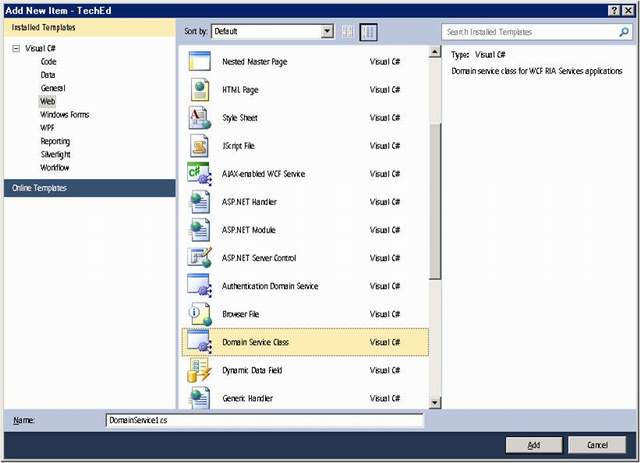Select the Authentication Domain Service label

click(270, 286)
